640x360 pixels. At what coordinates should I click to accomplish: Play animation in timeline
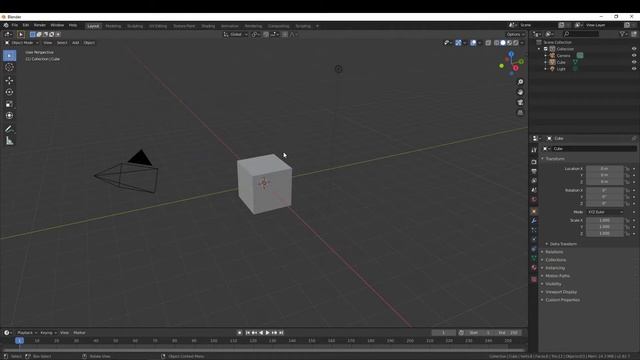point(268,333)
